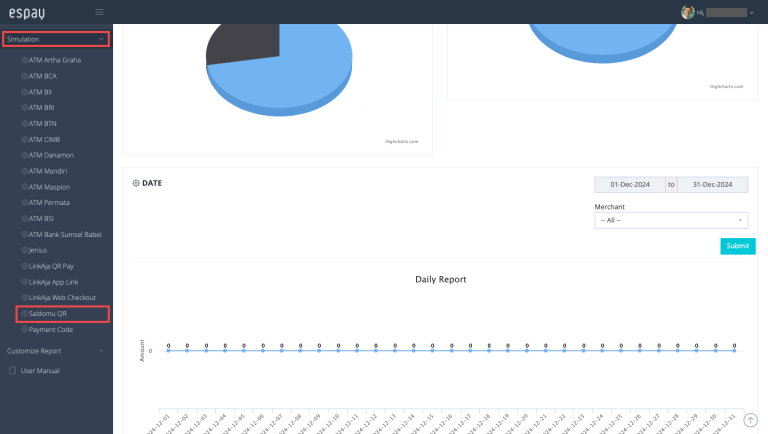Click the User Manual document icon

point(13,371)
